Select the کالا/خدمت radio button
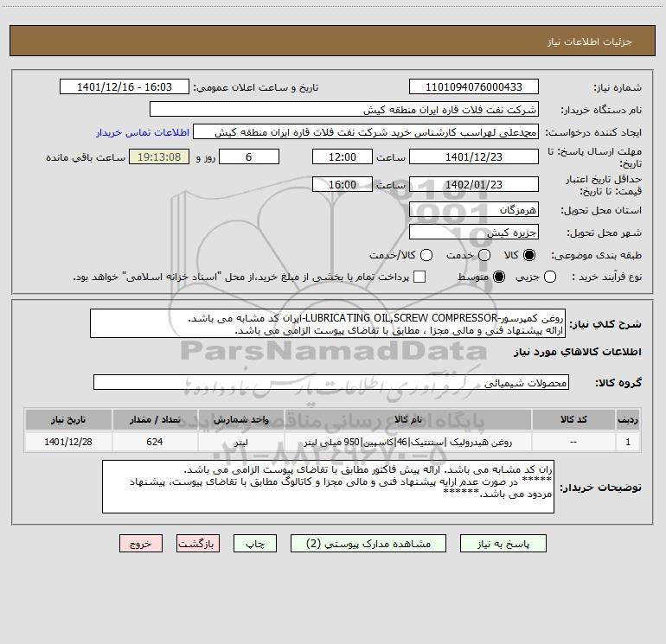666x644 pixels. coord(426,255)
